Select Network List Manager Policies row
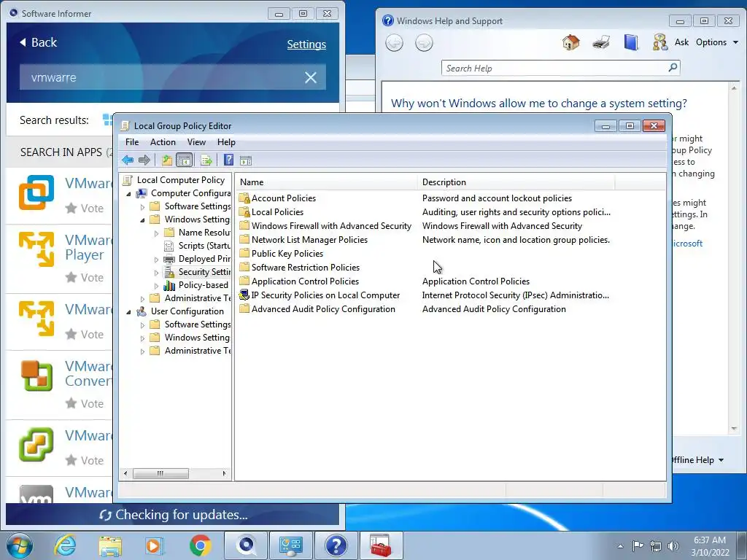 point(425,239)
